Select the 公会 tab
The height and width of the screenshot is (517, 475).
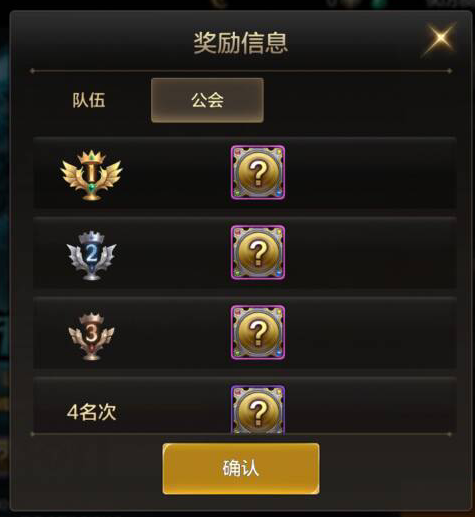click(x=207, y=100)
